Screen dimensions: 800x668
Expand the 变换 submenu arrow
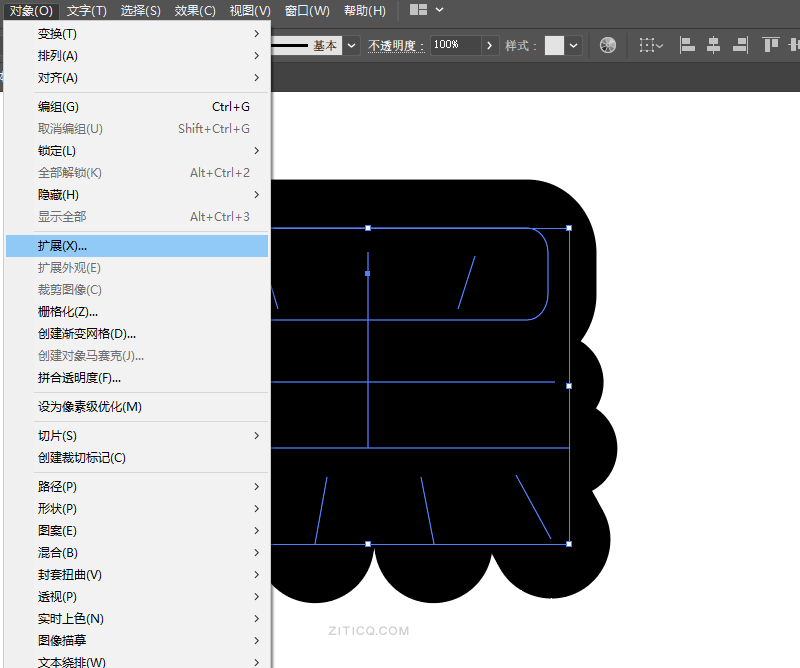[258, 33]
